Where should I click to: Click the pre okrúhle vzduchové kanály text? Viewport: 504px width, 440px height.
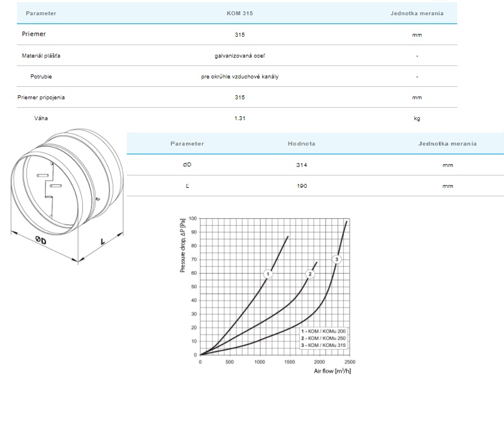[x=240, y=77]
